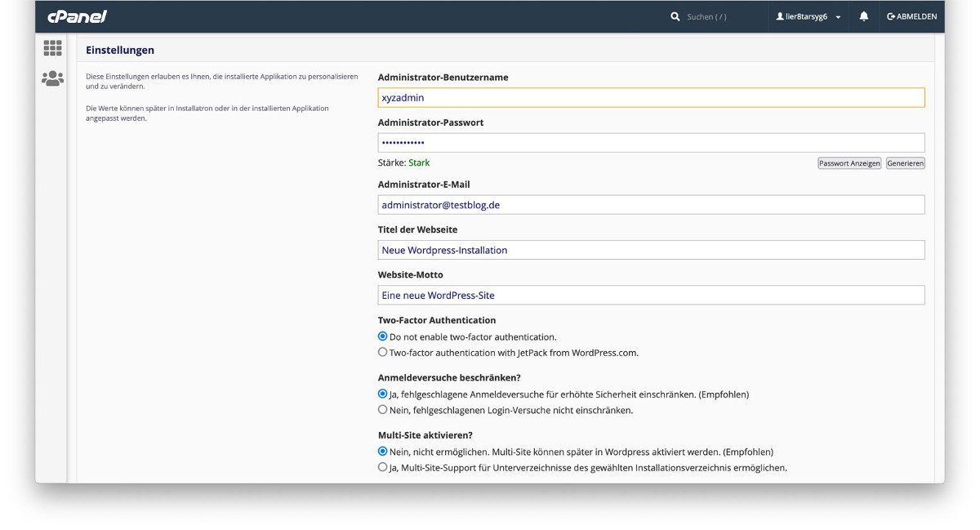The height and width of the screenshot is (530, 980).
Task: Click the Administrator-Benutzername field
Action: click(x=651, y=97)
